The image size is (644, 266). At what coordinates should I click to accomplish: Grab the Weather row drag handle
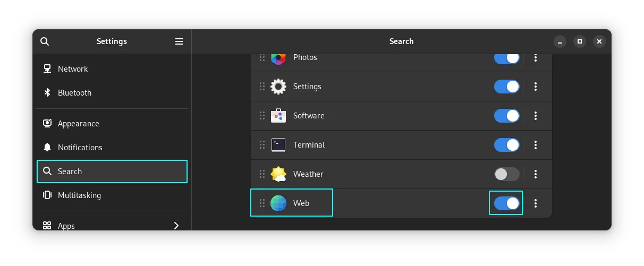point(262,174)
